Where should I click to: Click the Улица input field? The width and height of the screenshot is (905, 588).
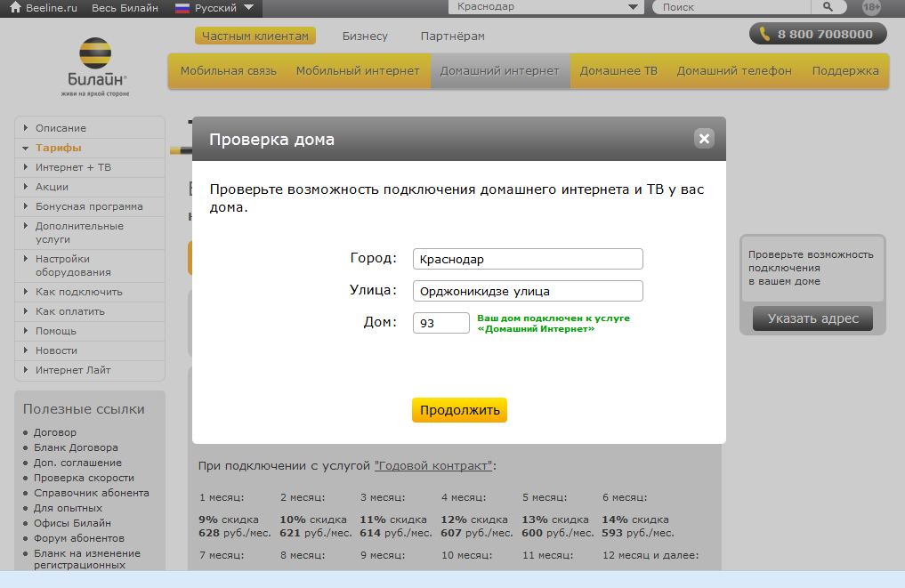(528, 291)
